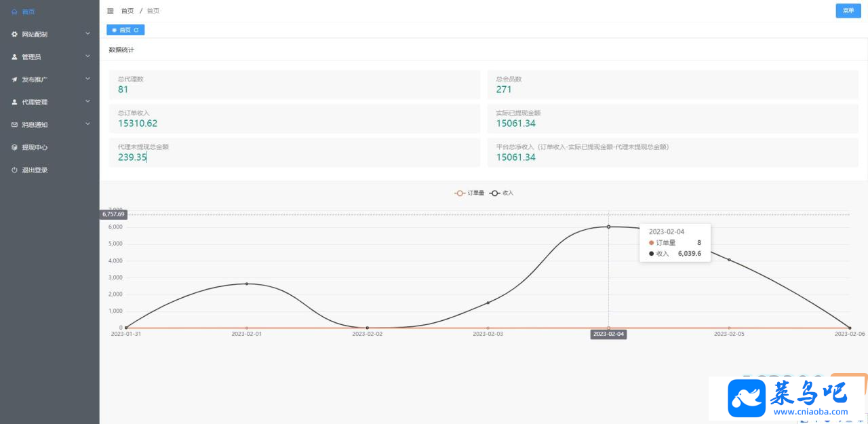
Task: Click the 2023-01-31 axis label
Action: click(x=126, y=334)
